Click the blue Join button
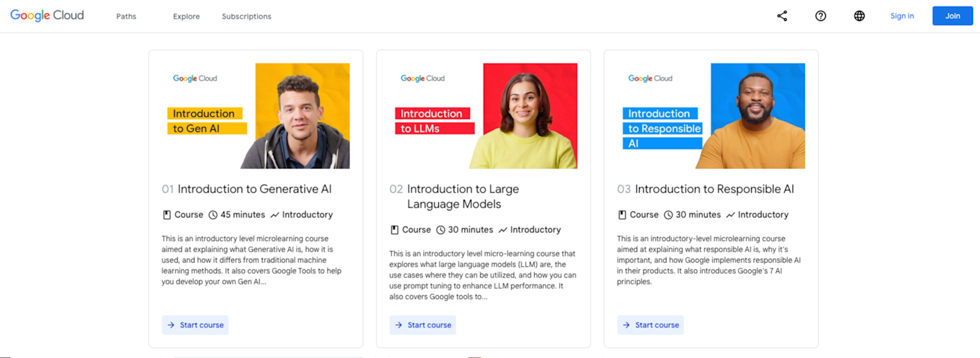Viewport: 980px width, 358px height. [x=953, y=16]
